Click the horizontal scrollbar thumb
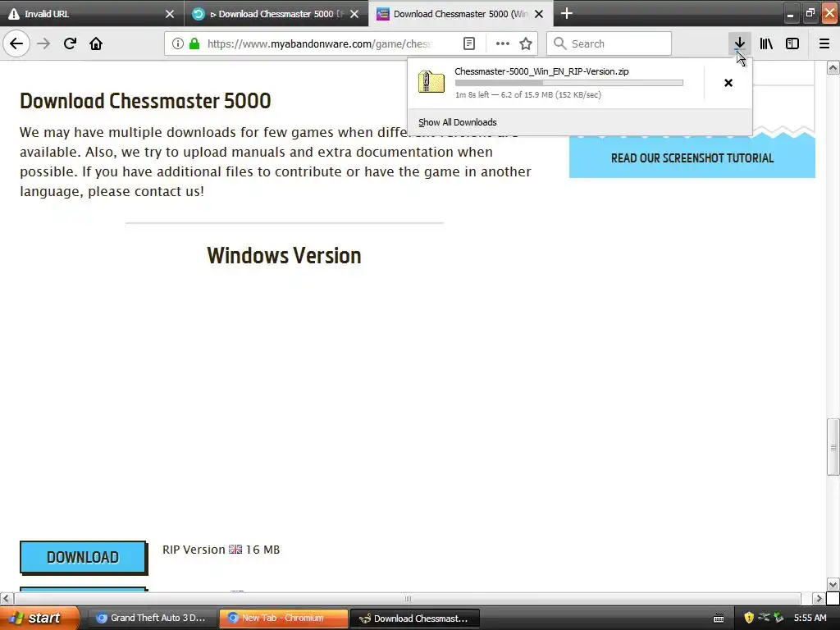Image resolution: width=840 pixels, height=630 pixels. click(408, 598)
